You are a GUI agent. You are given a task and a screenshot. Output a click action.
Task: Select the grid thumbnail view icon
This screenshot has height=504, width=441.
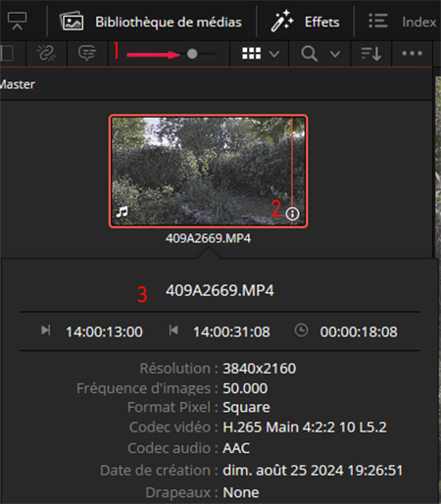click(x=252, y=53)
